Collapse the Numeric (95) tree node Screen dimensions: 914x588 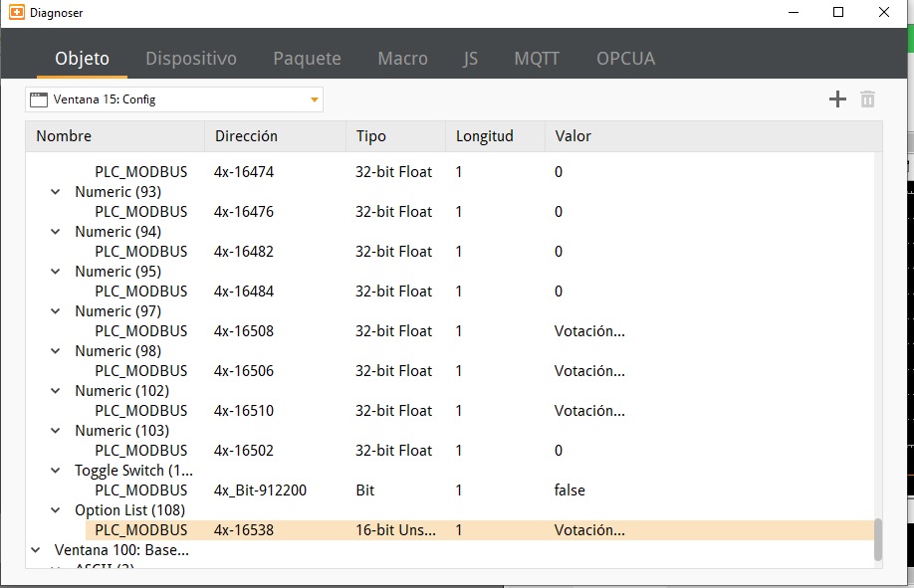56,271
